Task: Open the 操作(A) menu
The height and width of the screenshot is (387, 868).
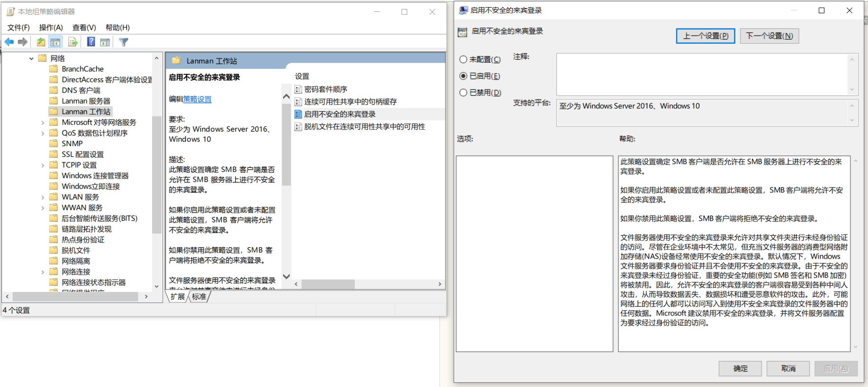Action: [51, 27]
